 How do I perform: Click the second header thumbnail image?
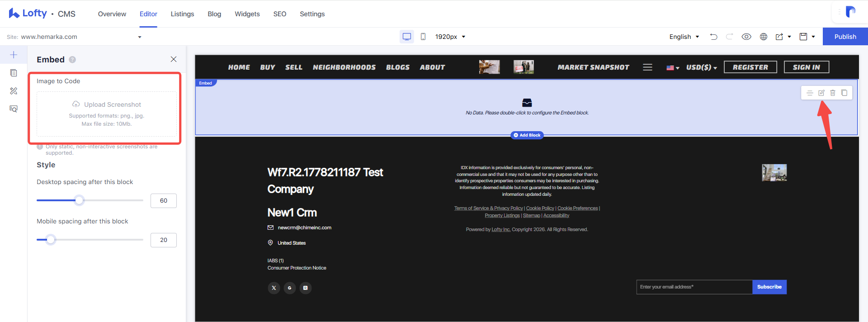(524, 67)
